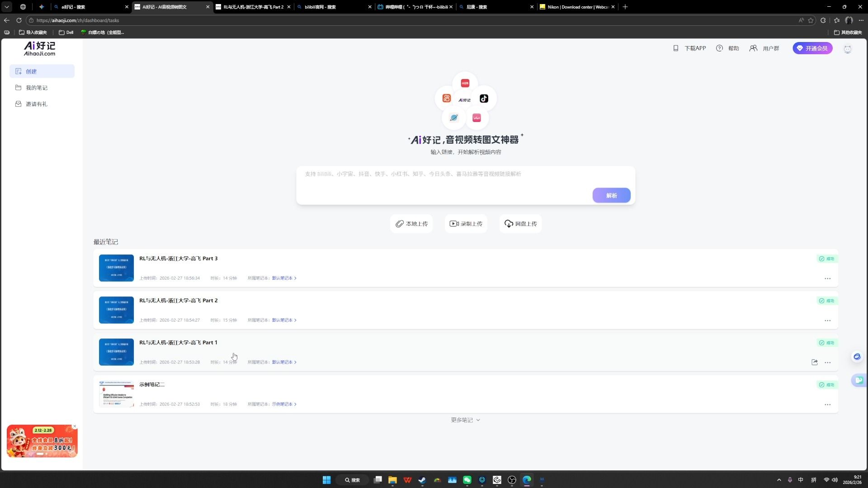Click the 本地上传 local upload button
This screenshot has width=868, height=488.
tap(411, 224)
